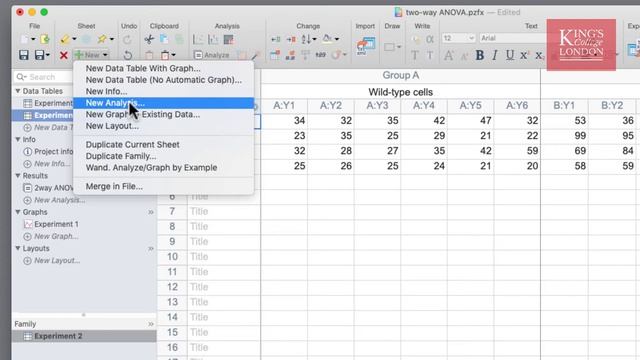Toggle superscript text formatting
Screen dimensions: 640x360
[524, 55]
